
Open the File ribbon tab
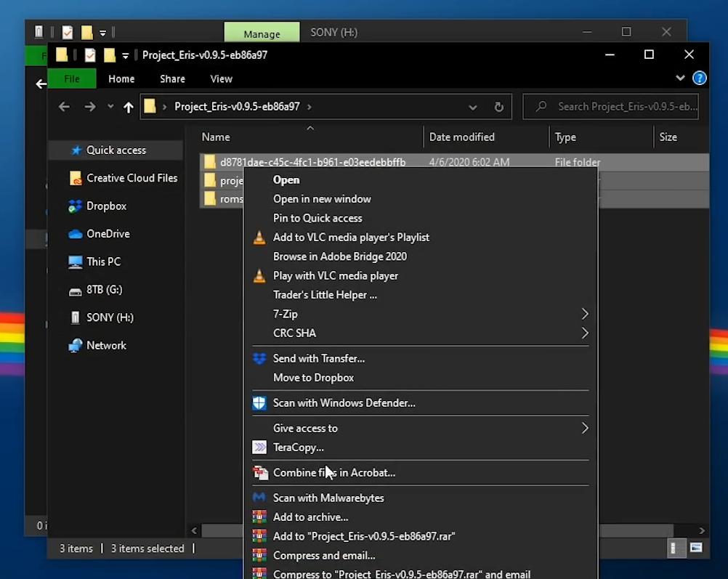point(72,78)
